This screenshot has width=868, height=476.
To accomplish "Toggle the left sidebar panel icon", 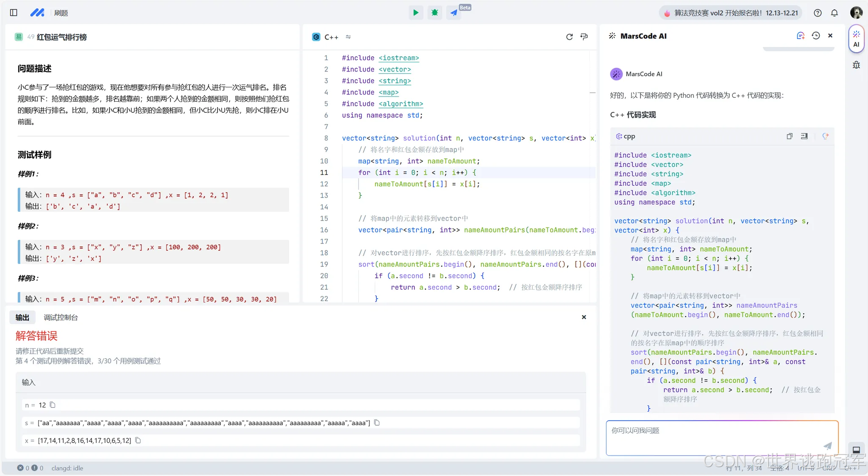I will (14, 13).
